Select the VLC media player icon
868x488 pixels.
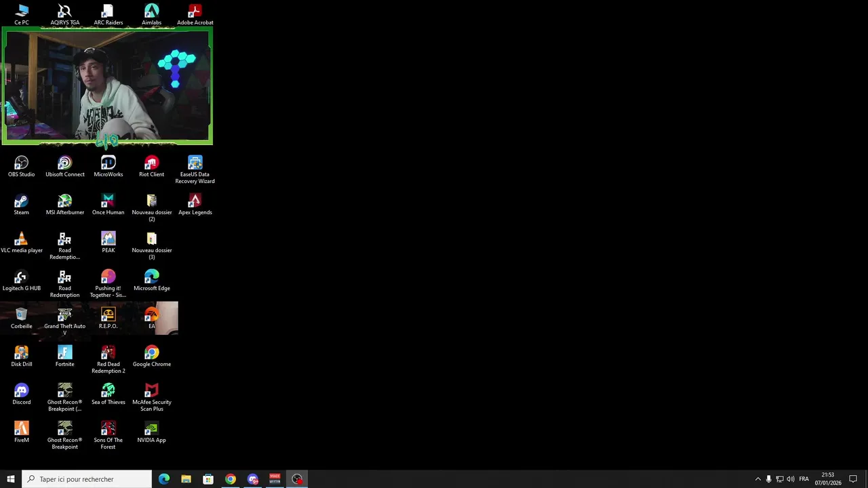click(x=22, y=243)
